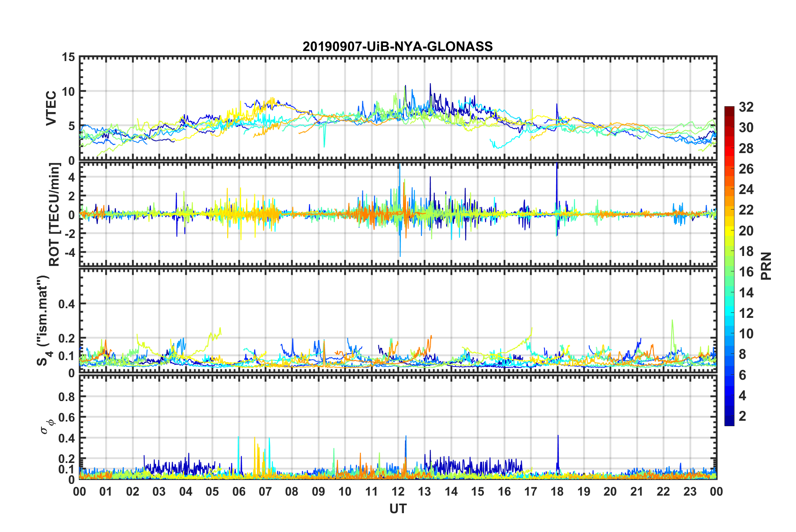Image resolution: width=796 pixels, height=532 pixels.
Task: Click colorbar tick label 22
Action: pyautogui.click(x=746, y=210)
